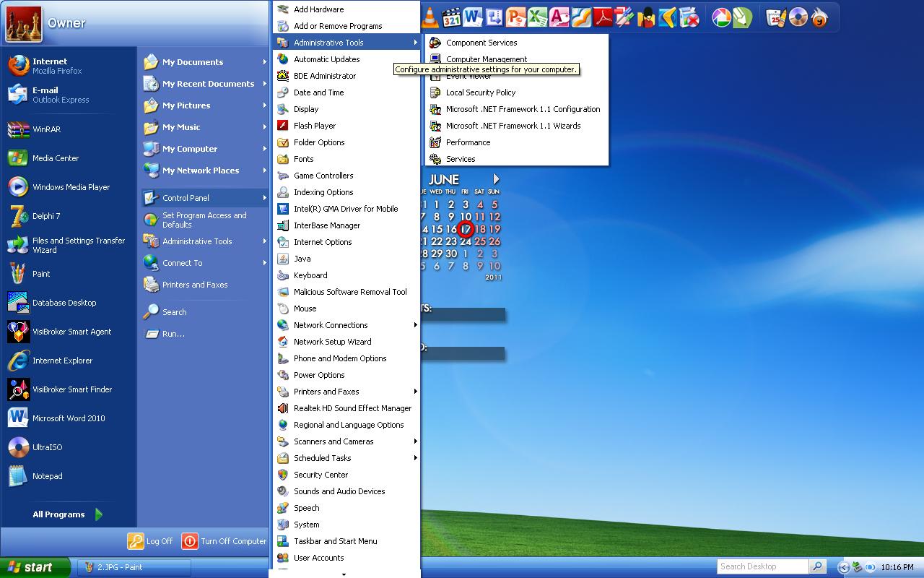Open Notepad from the Start menu
924x578 pixels.
click(x=69, y=476)
